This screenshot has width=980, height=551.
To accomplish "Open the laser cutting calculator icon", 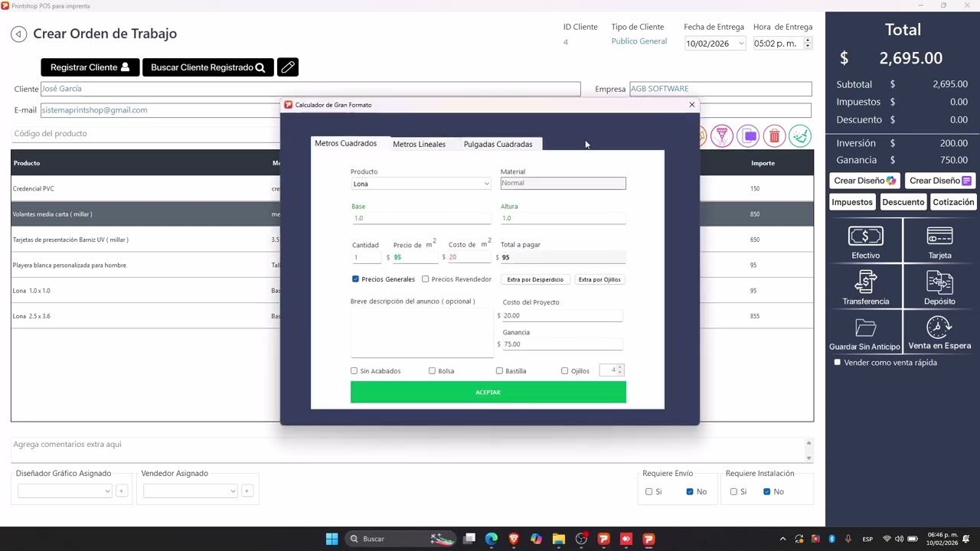I will pyautogui.click(x=722, y=136).
